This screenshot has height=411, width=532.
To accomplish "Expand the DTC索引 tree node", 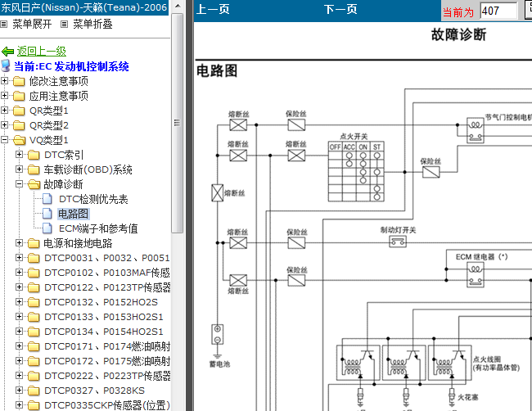I will coord(20,155).
